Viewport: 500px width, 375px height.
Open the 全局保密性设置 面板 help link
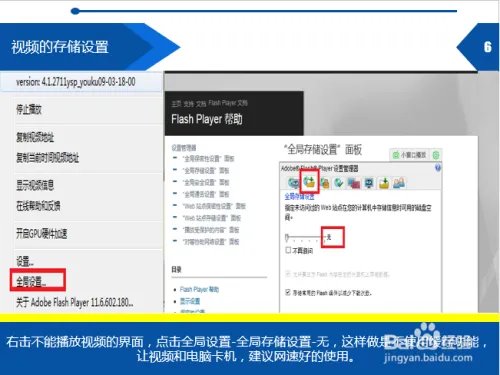[x=208, y=158]
